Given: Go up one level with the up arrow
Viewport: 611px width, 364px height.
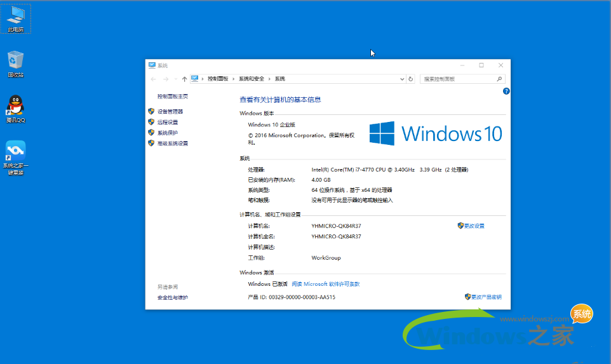Looking at the screenshot, I should click(x=184, y=79).
